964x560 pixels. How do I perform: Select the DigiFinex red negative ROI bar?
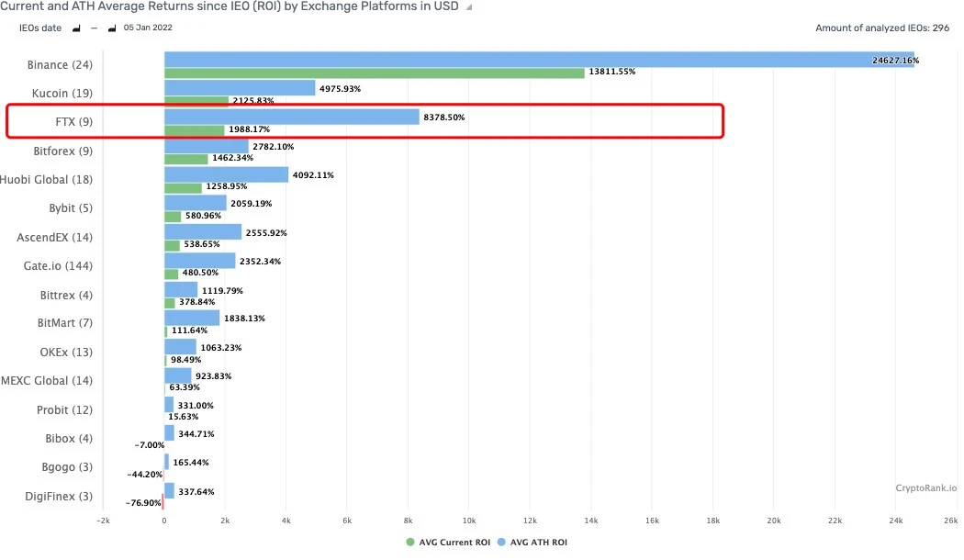(x=163, y=502)
